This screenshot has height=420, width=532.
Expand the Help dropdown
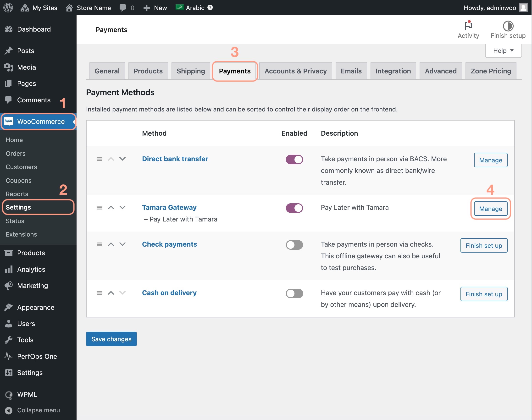tap(503, 51)
